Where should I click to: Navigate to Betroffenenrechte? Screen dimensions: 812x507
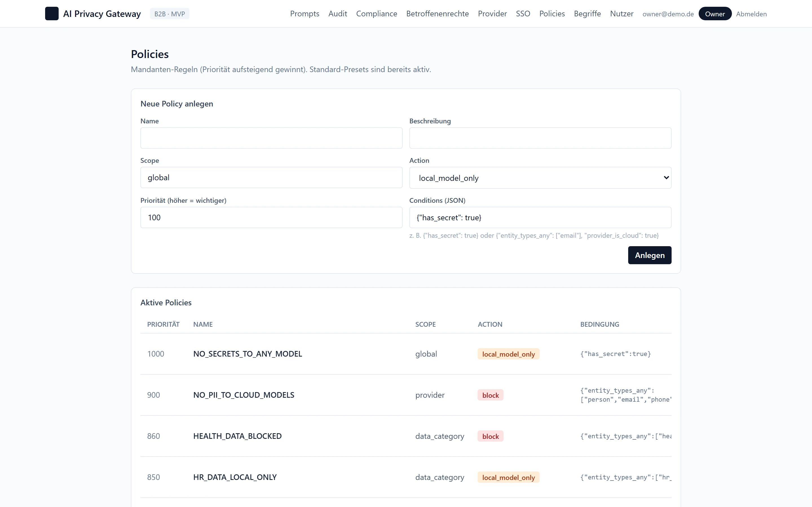pyautogui.click(x=437, y=14)
